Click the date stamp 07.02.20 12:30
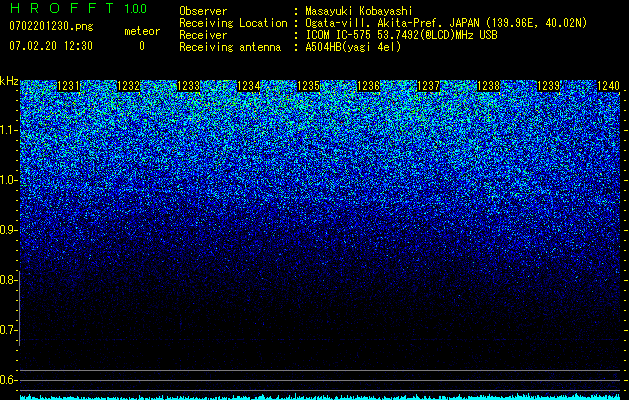Screen dimensions: 629x400 51,46
